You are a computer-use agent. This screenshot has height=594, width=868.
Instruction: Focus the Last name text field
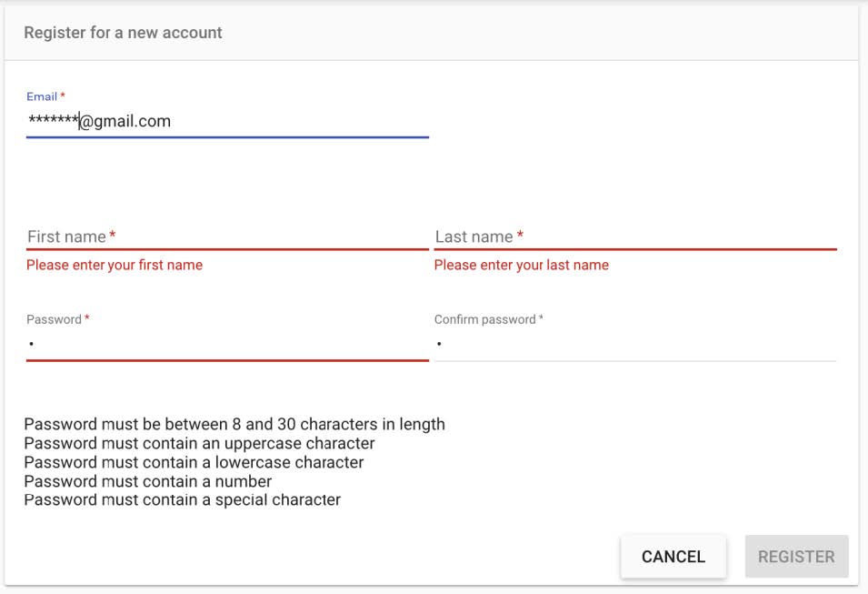635,237
